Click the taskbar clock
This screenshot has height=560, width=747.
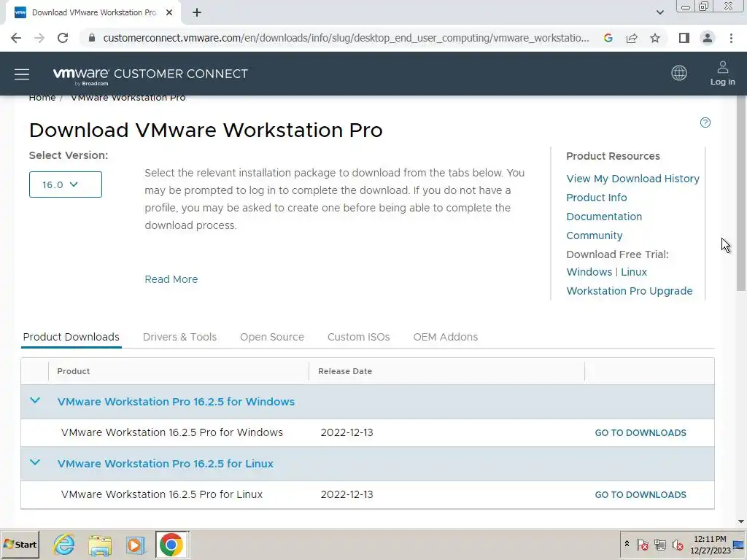(x=710, y=544)
